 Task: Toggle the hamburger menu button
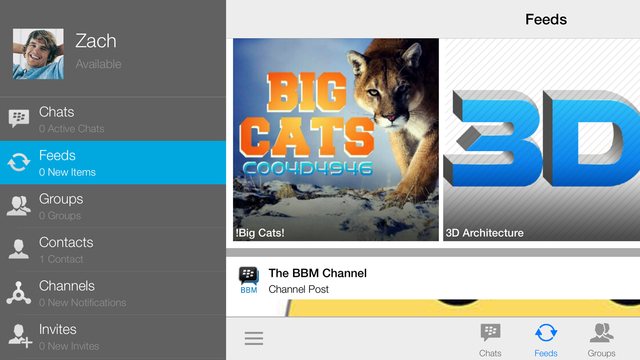pyautogui.click(x=254, y=338)
